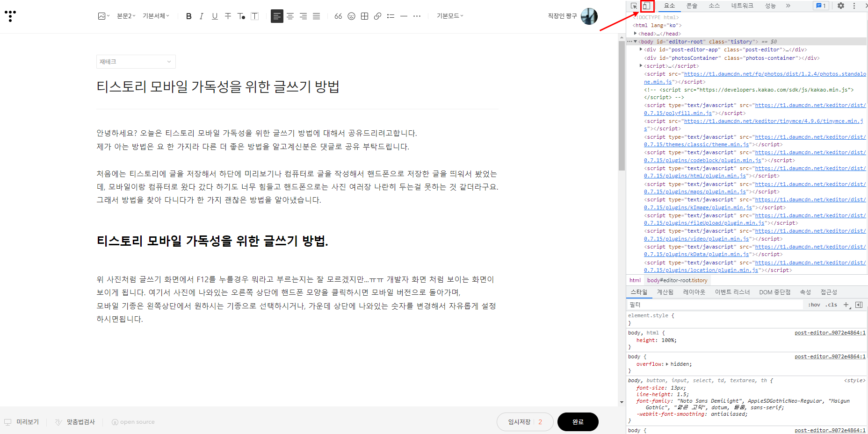
Task: Toggle the :hov element state panel
Action: [814, 305]
